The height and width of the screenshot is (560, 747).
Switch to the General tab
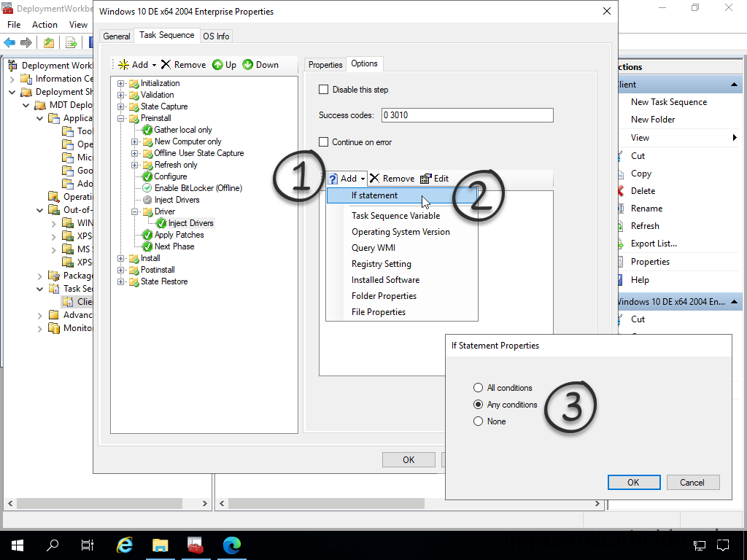pos(116,36)
